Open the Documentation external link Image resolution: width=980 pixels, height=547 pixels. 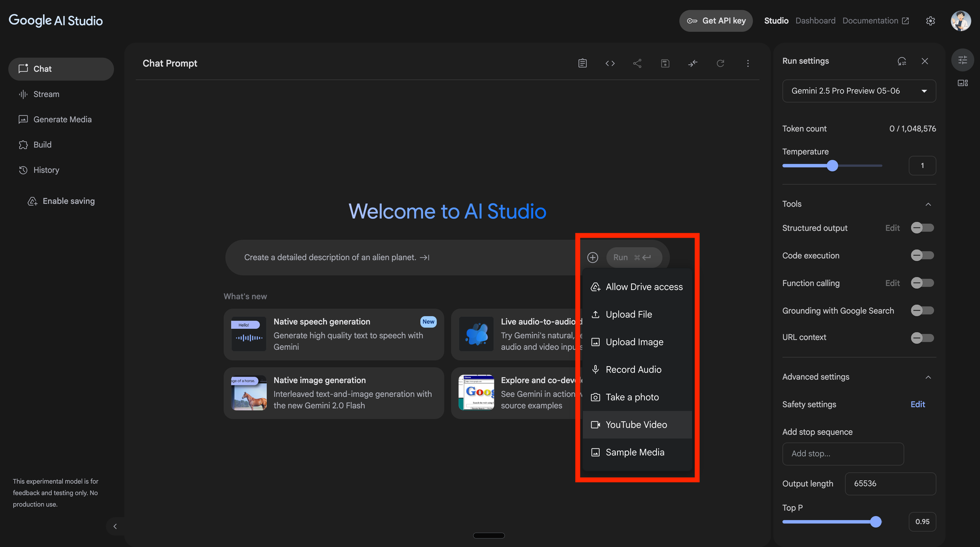coord(876,21)
